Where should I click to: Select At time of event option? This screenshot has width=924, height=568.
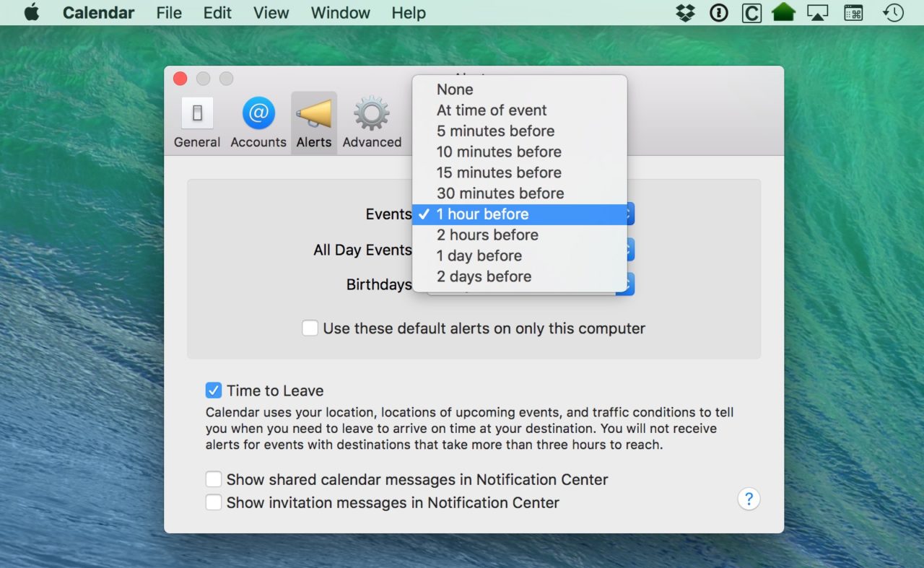(x=520, y=110)
